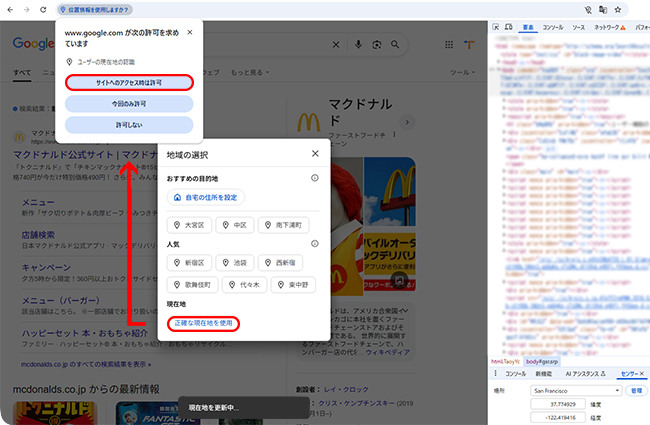Choose the 池袋 location chip

pyautogui.click(x=235, y=263)
